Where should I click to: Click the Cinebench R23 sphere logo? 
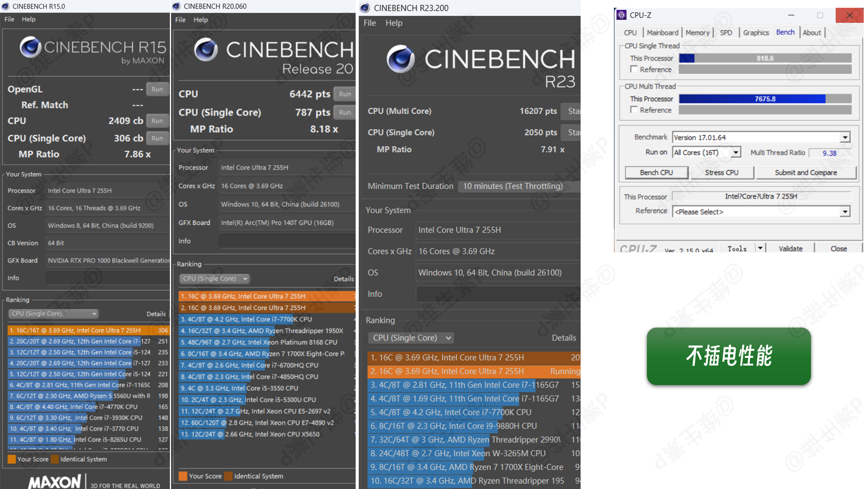pos(400,59)
